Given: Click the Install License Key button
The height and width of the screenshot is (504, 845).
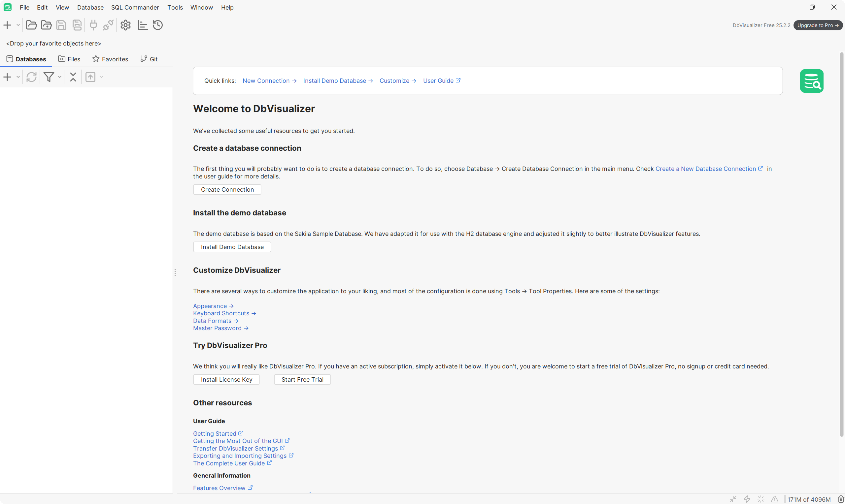Looking at the screenshot, I should tap(226, 379).
